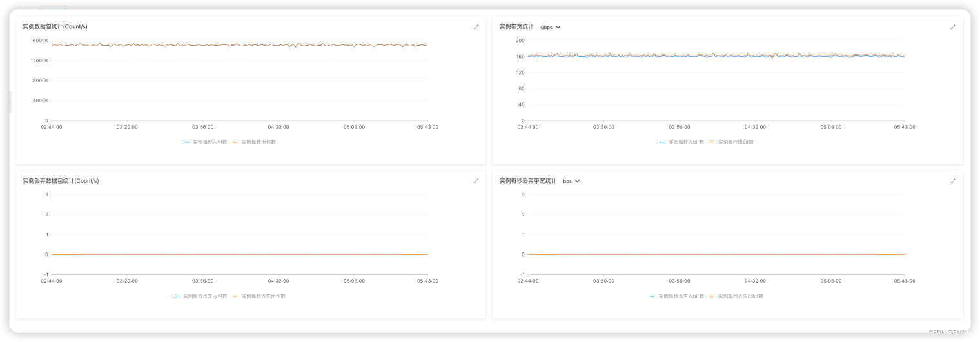Toggle the 实例每秒出bit数 legend series

point(731,142)
